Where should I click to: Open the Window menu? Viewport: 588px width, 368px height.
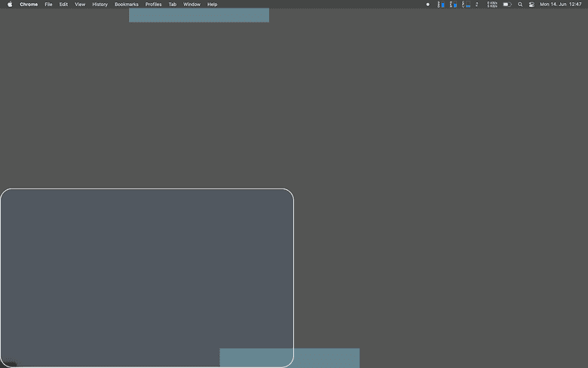[x=191, y=5]
